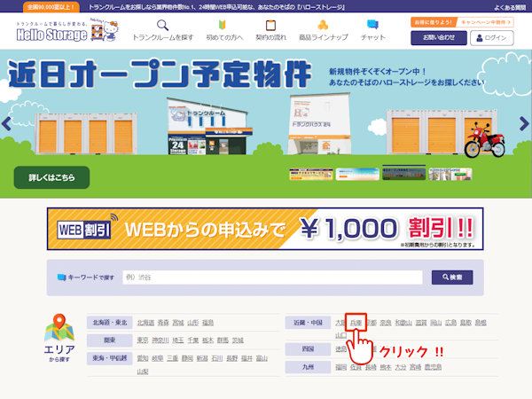Image resolution: width=532 pixels, height=399 pixels.
Task: Click the ログイン login button
Action: (491, 38)
